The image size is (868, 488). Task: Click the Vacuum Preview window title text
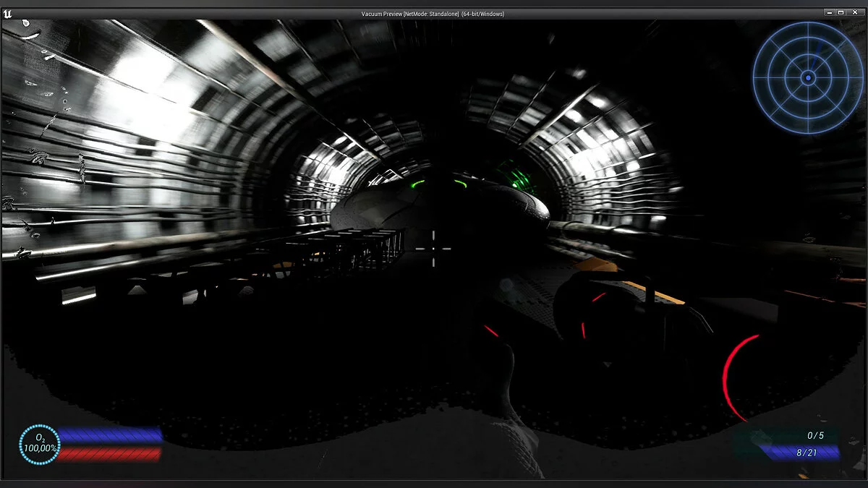tap(433, 14)
